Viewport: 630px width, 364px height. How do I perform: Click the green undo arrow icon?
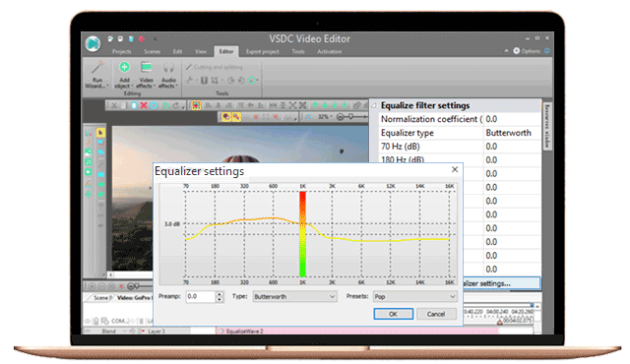[165, 105]
